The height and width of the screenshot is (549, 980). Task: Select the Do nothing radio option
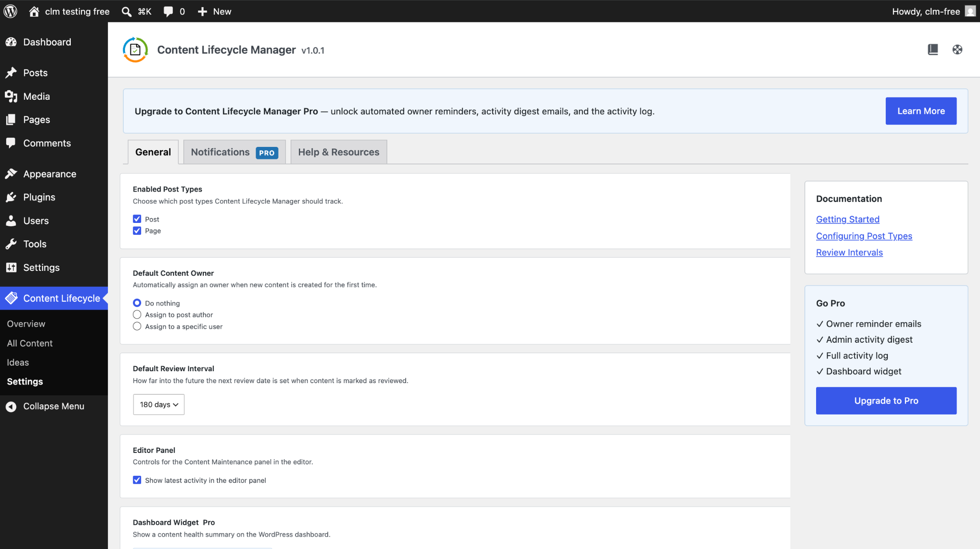(137, 303)
